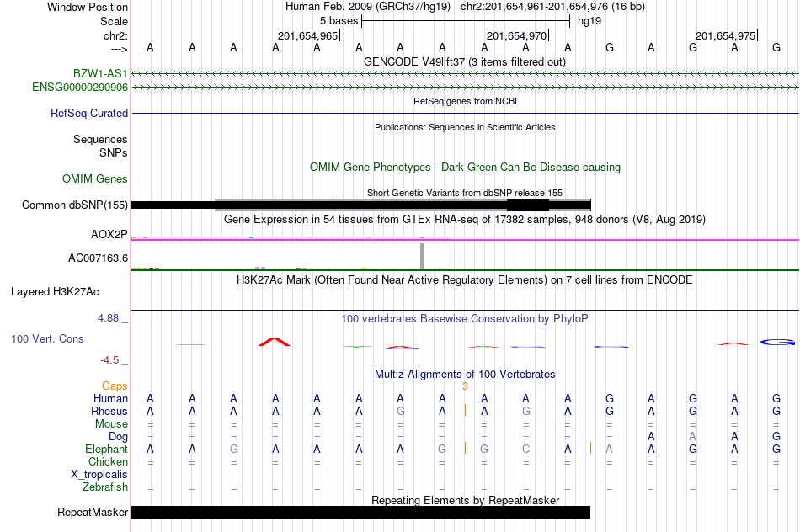Open Publications: Sequences in Scientific Articles title

point(465,127)
